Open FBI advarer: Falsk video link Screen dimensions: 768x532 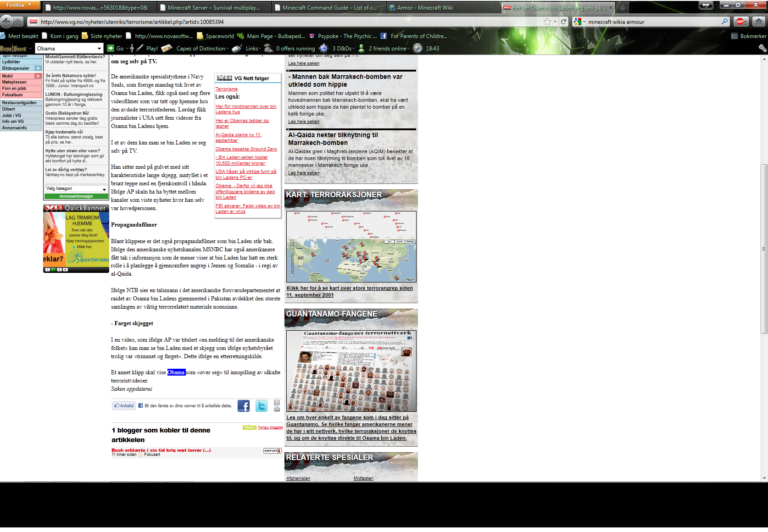pos(248,209)
